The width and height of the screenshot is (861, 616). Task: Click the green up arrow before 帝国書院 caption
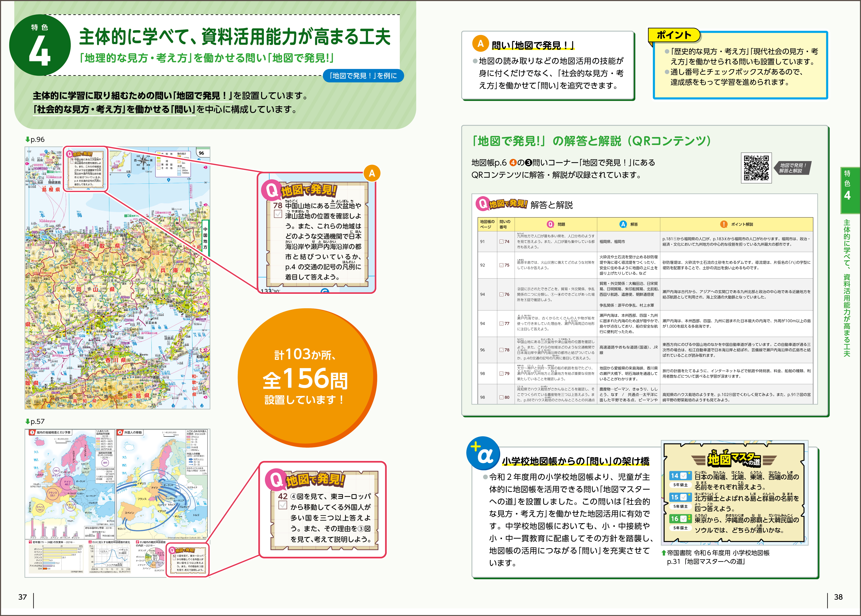click(x=664, y=553)
